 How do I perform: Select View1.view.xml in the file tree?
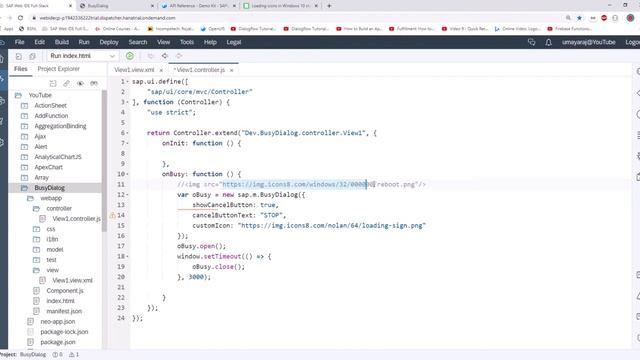click(x=72, y=280)
